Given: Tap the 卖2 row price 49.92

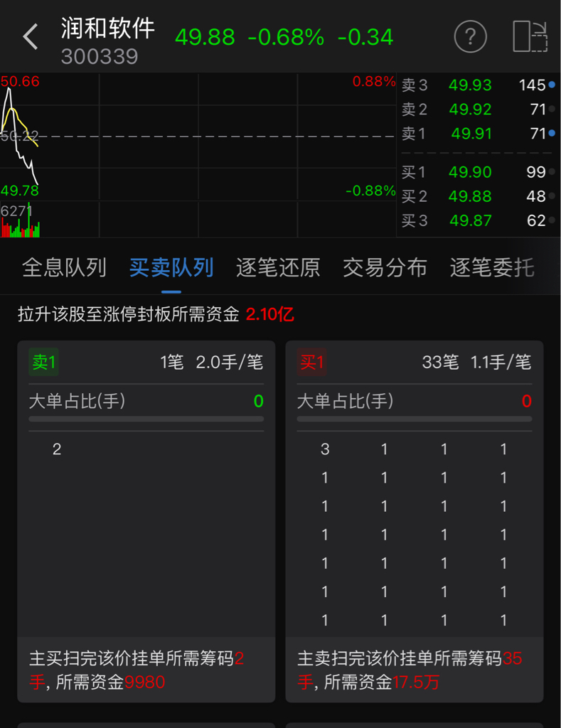Looking at the screenshot, I should (470, 109).
